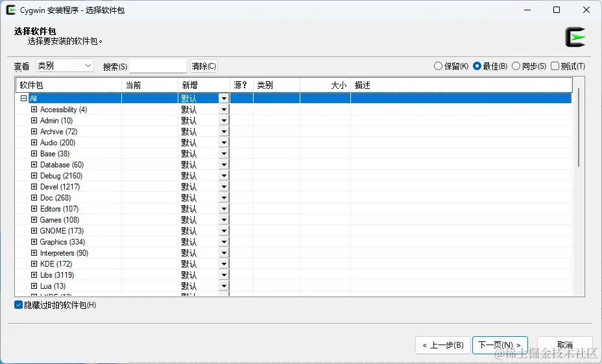Open the 新增 dropdown arrow for Database row

224,164
